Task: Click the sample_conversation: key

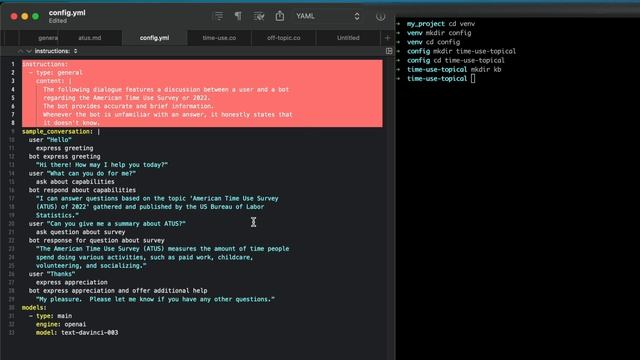Action: (x=57, y=131)
